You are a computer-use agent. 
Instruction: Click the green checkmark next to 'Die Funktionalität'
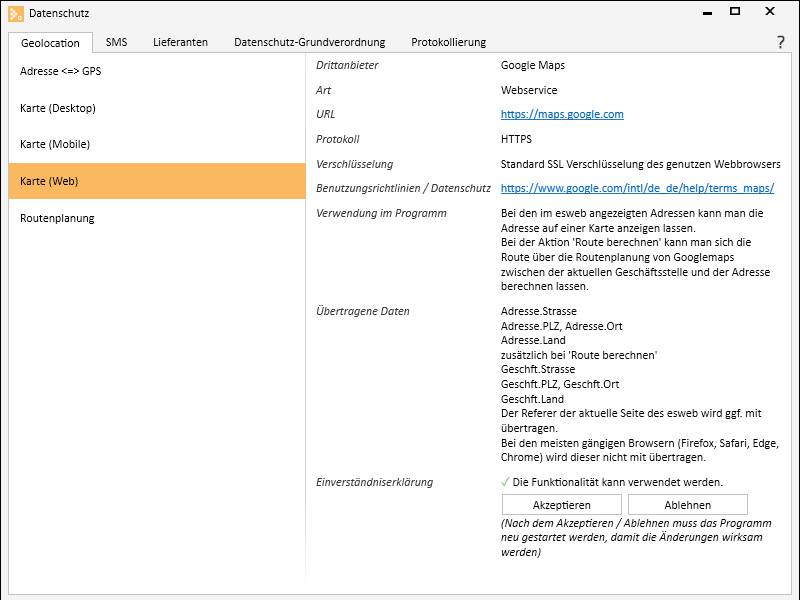tap(505, 482)
